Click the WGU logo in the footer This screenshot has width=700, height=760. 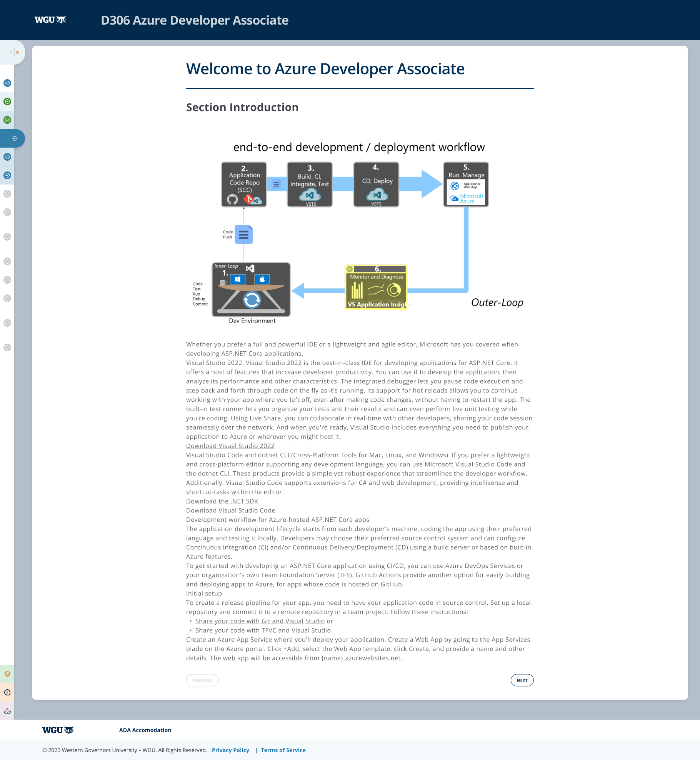pyautogui.click(x=58, y=730)
